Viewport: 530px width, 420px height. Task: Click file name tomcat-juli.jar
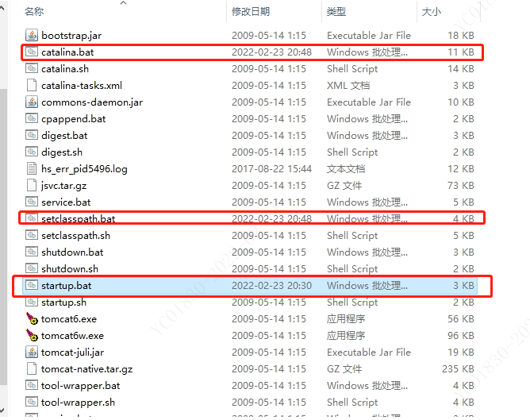(x=72, y=353)
